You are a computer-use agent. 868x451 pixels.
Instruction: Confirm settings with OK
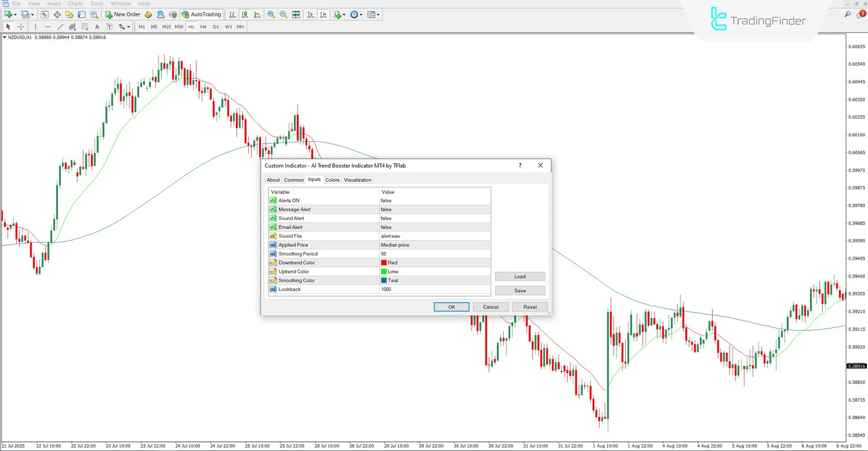pyautogui.click(x=451, y=307)
